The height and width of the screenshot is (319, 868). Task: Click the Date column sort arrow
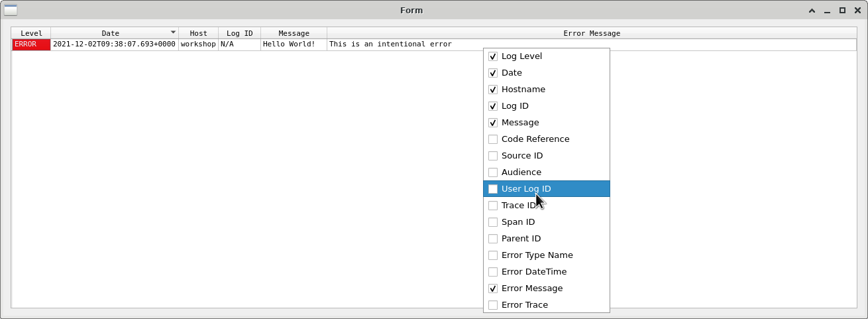(173, 32)
